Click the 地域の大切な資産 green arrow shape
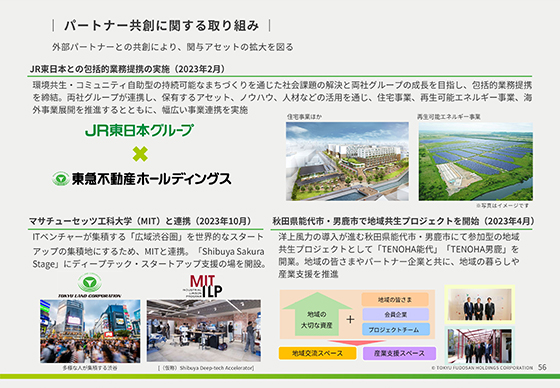Viewport: 560px width, 388px height. click(x=317, y=314)
